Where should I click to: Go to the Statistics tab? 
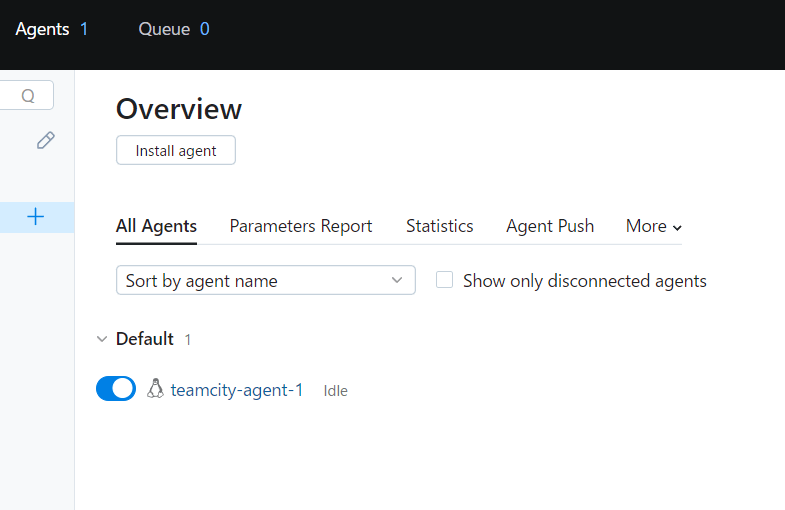[439, 226]
